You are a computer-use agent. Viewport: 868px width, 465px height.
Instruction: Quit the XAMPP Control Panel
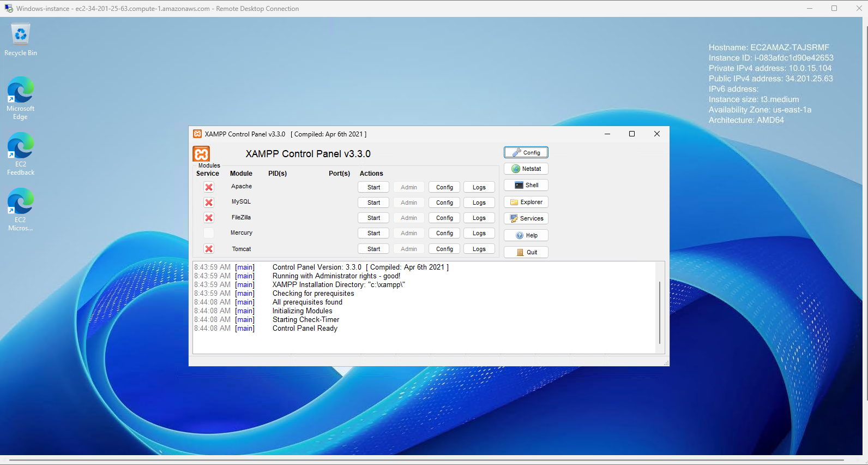tap(526, 252)
